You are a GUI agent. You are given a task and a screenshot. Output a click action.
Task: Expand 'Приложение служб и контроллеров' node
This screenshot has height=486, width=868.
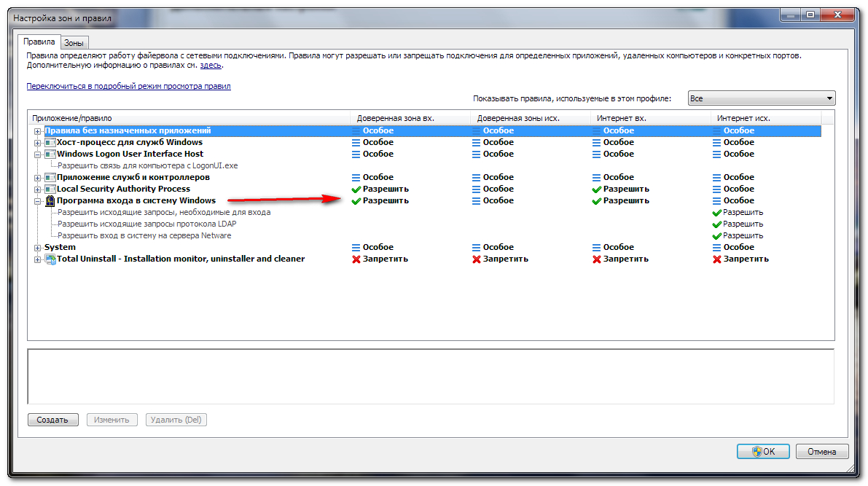[37, 178]
